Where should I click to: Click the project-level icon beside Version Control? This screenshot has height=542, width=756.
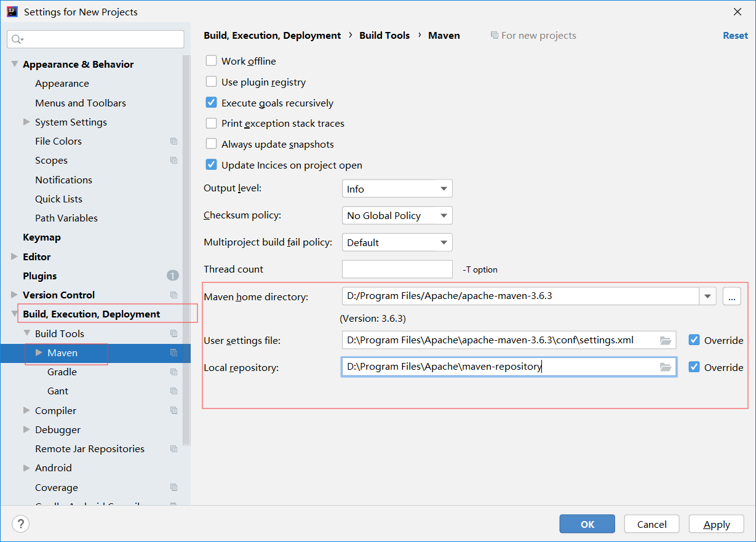point(173,295)
